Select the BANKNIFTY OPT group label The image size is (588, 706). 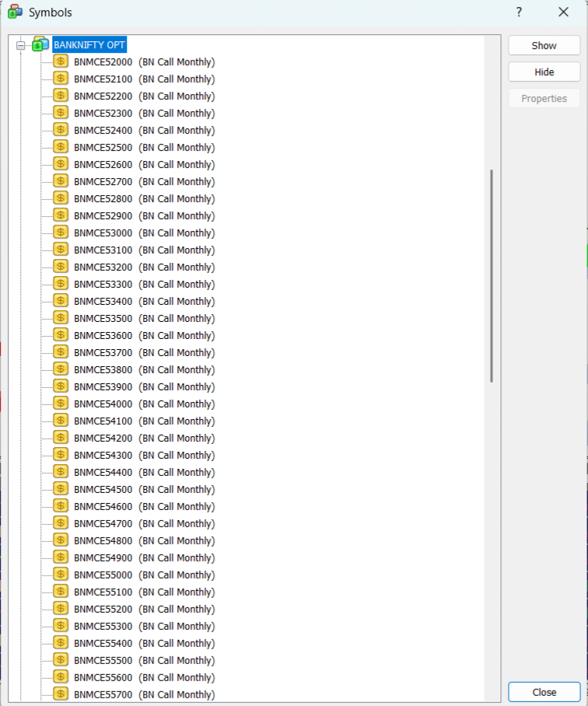click(x=89, y=45)
